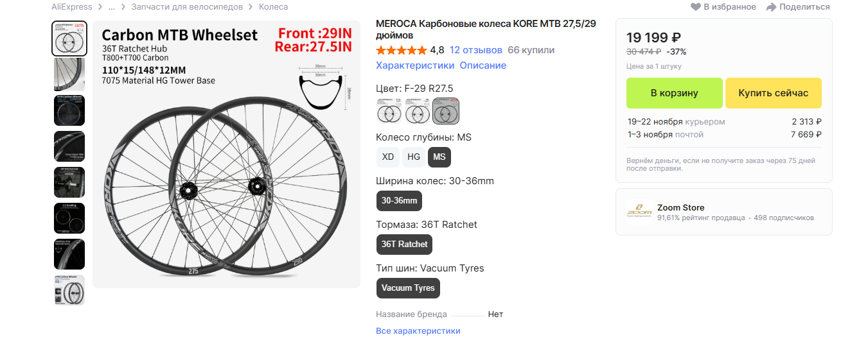Click the orange rating stars
The image size is (868, 353).
(401, 50)
